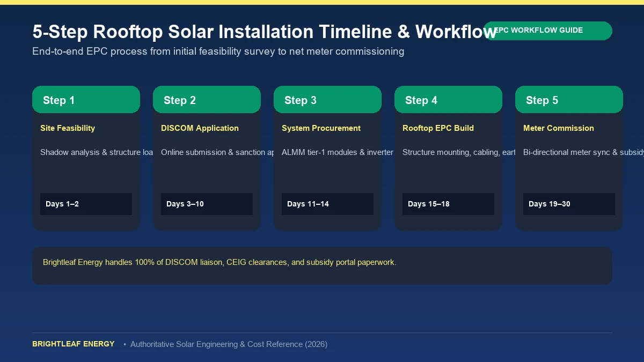The image size is (644, 362).
Task: Click the Shadow analysis description text
Action: coord(97,152)
